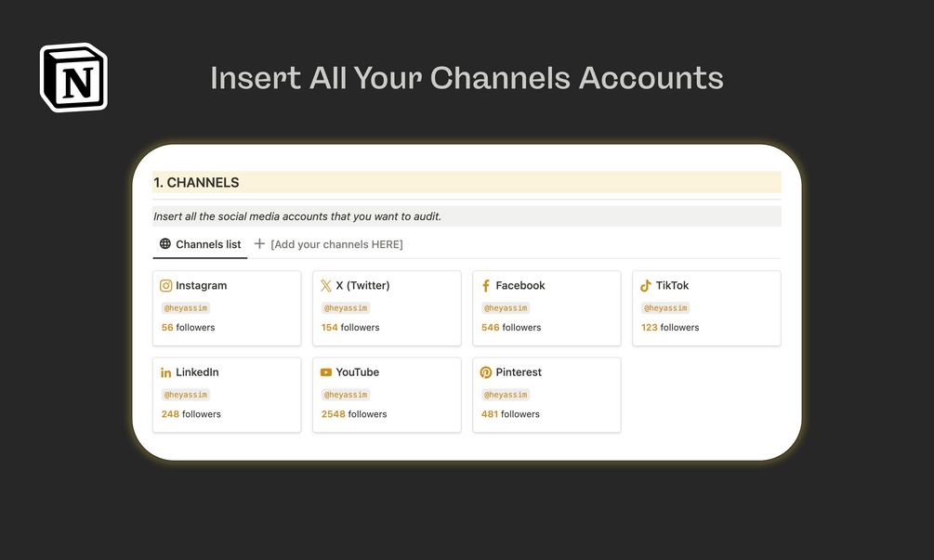Open the Instagram card title
This screenshot has height=560, width=934.
click(201, 286)
